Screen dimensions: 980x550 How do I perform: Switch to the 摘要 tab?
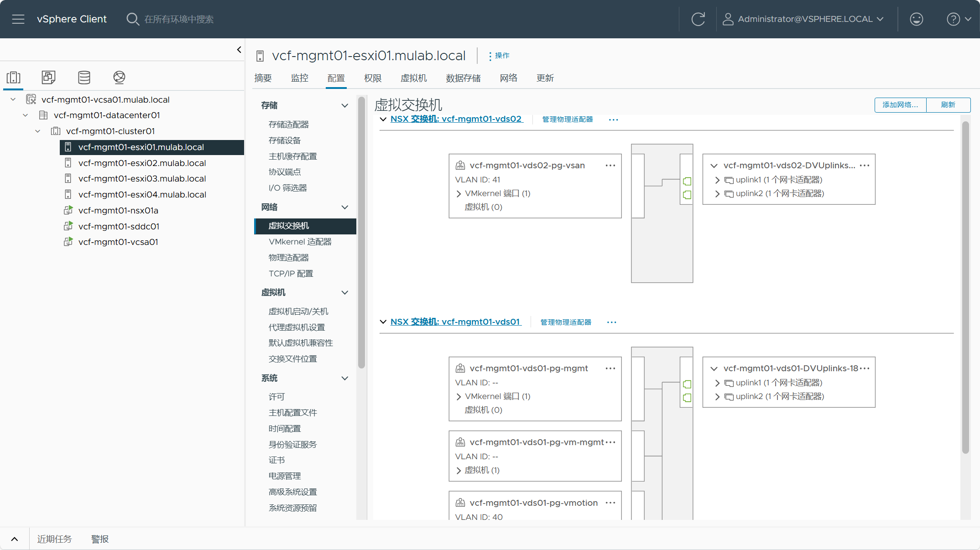(x=263, y=78)
